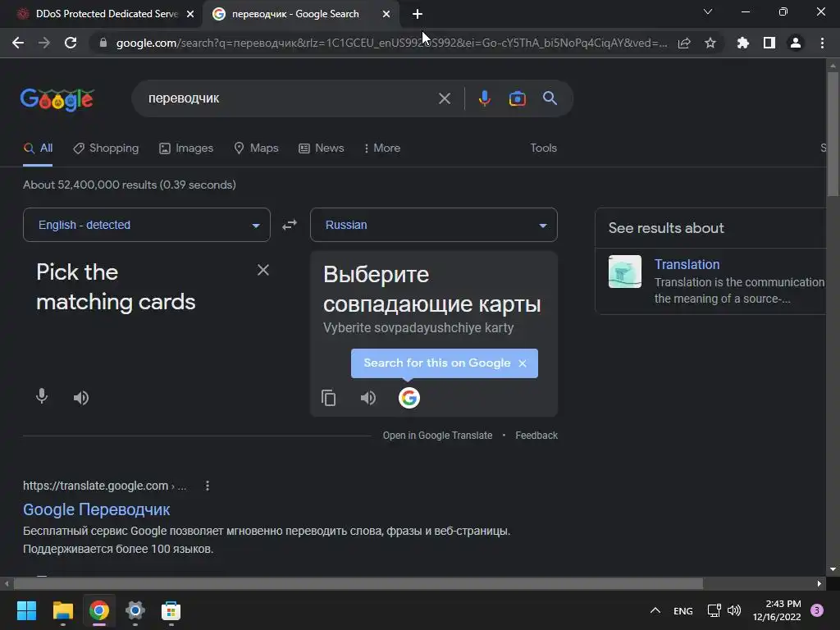Open in Google Translate link

point(437,436)
